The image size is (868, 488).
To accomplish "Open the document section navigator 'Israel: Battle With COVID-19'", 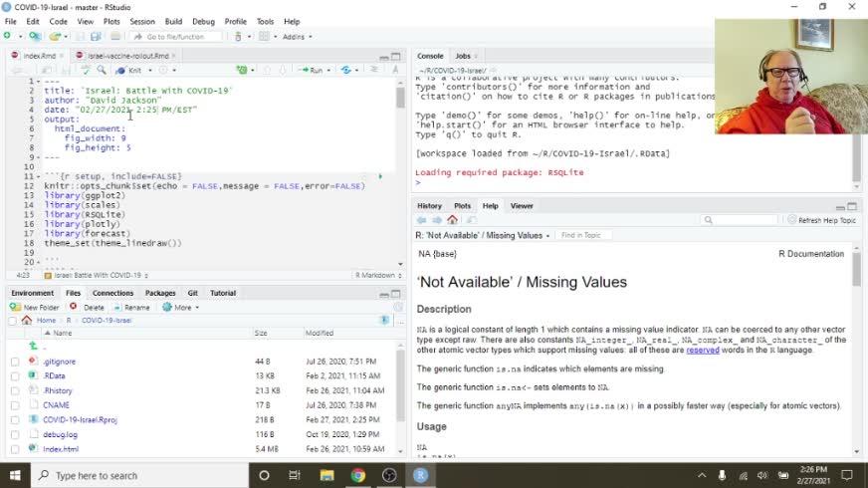I will pos(96,275).
